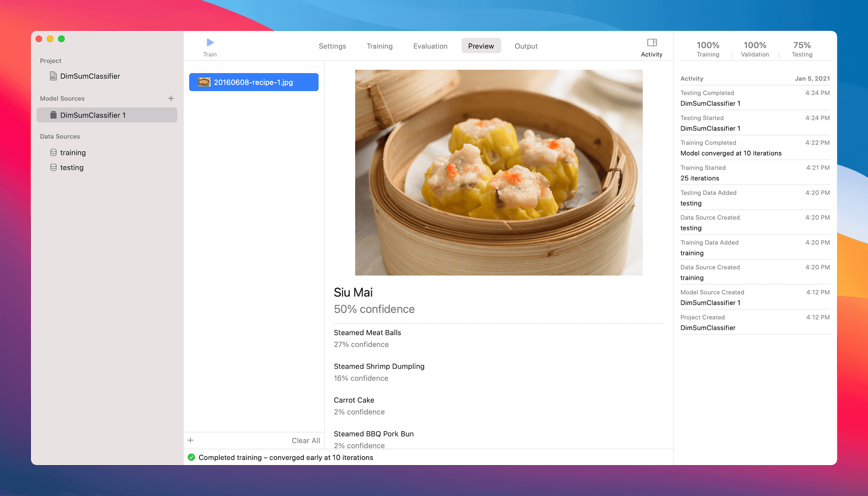Click the 100% Validation metric

[x=755, y=49]
